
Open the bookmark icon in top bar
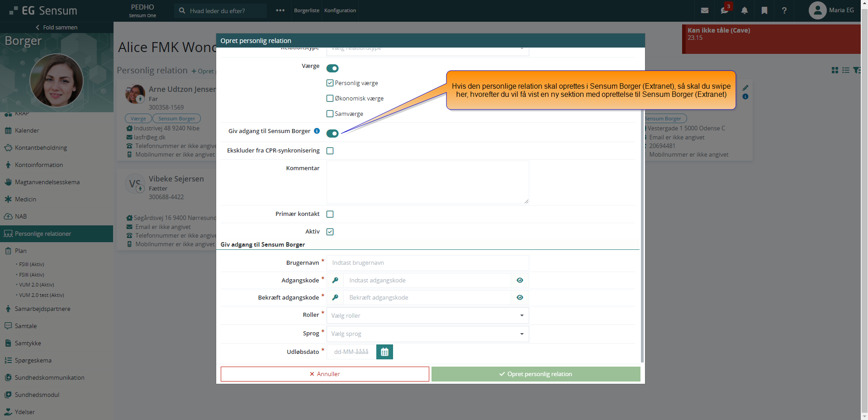(764, 10)
